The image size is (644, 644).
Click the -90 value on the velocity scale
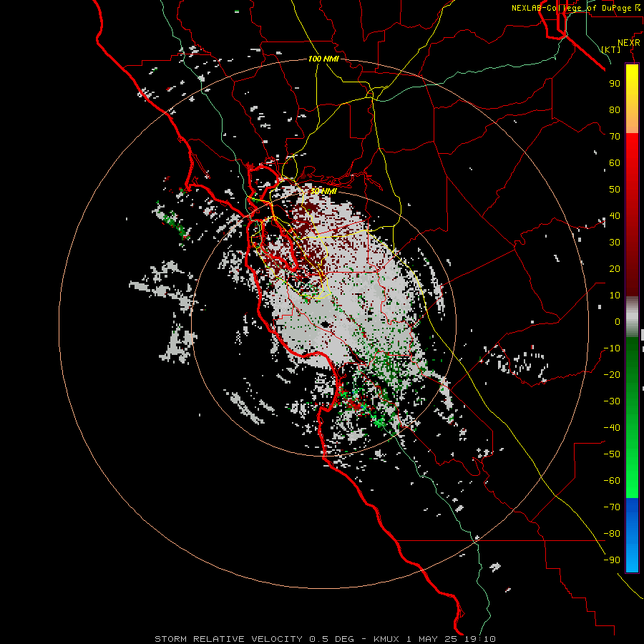tap(612, 560)
